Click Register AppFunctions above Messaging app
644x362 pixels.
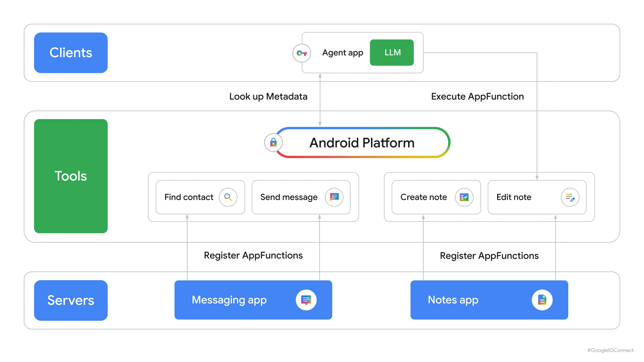[253, 256]
